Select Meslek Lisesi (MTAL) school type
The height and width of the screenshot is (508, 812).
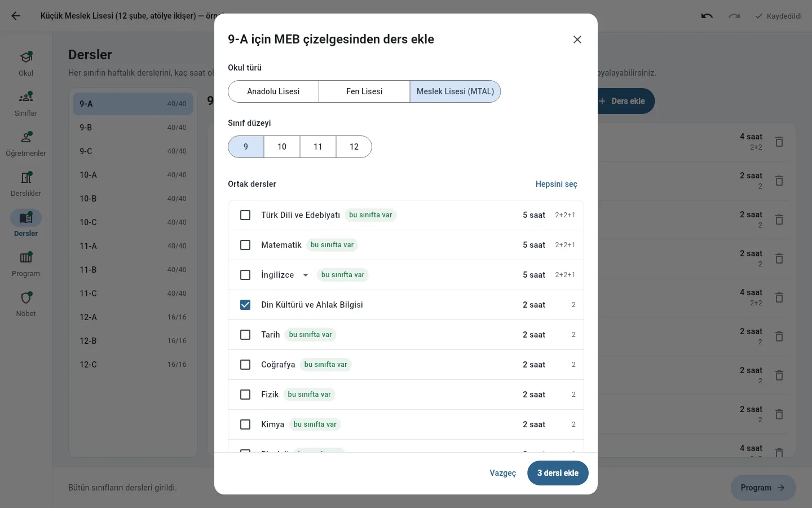455,91
